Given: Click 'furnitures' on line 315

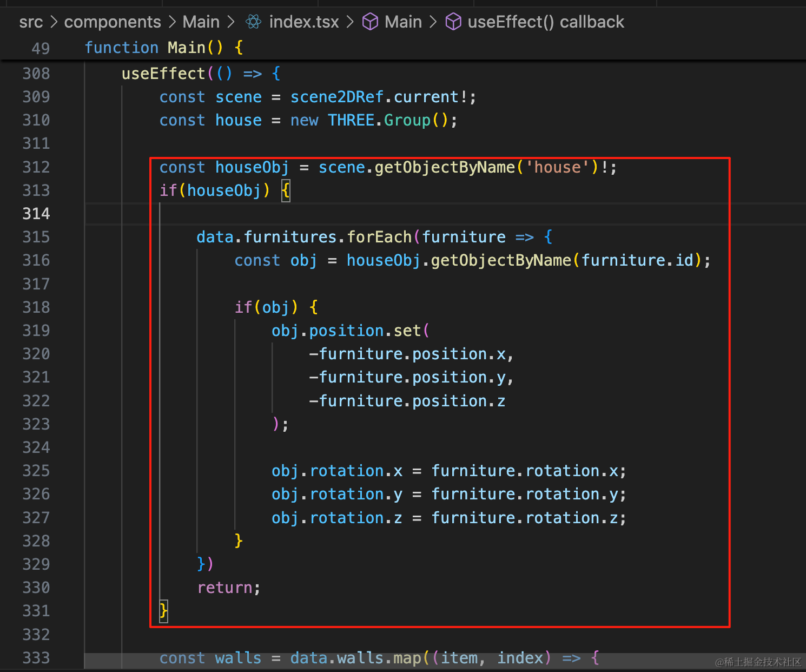Looking at the screenshot, I should [290, 237].
